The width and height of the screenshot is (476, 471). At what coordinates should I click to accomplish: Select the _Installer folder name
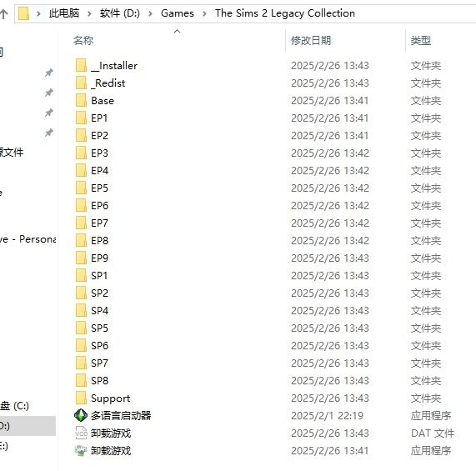[114, 66]
